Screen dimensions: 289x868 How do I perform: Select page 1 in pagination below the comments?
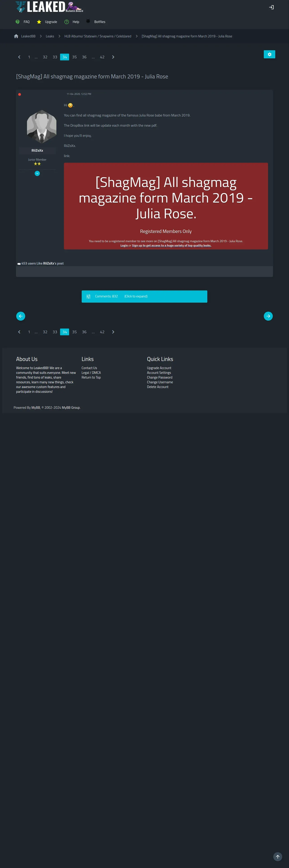click(x=29, y=332)
